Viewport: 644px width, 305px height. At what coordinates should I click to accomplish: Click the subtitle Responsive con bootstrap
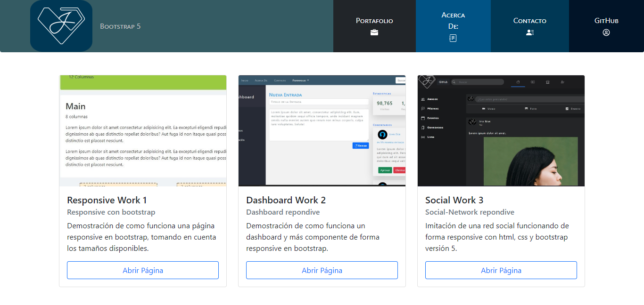(111, 212)
